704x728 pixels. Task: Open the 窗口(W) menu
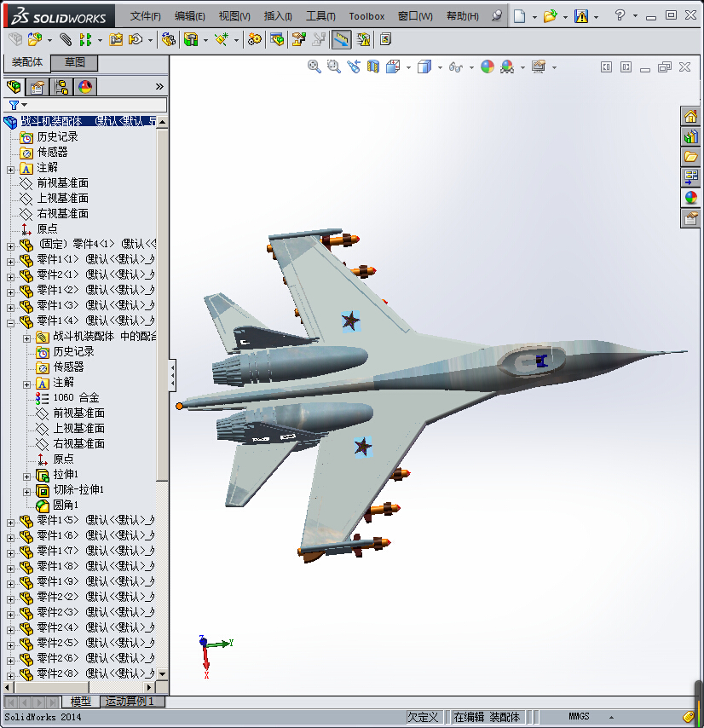(x=415, y=16)
